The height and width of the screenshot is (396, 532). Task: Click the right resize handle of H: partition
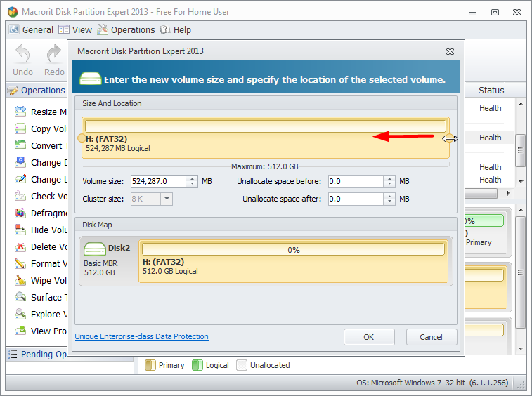tap(450, 138)
